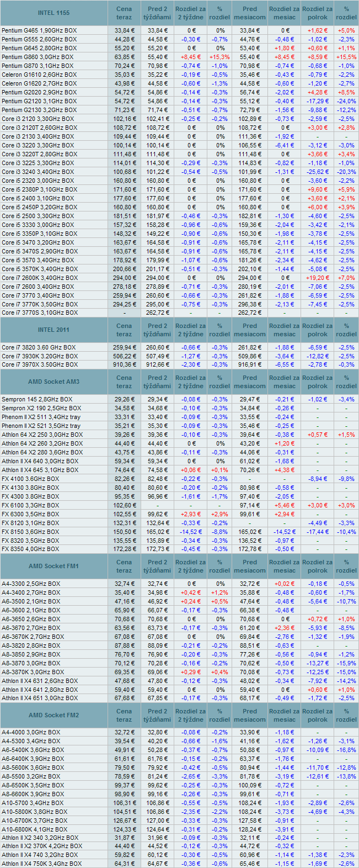
Task: Click "Athlon II X4 645 3,1GHz BOX" row name
Action: (40, 470)
